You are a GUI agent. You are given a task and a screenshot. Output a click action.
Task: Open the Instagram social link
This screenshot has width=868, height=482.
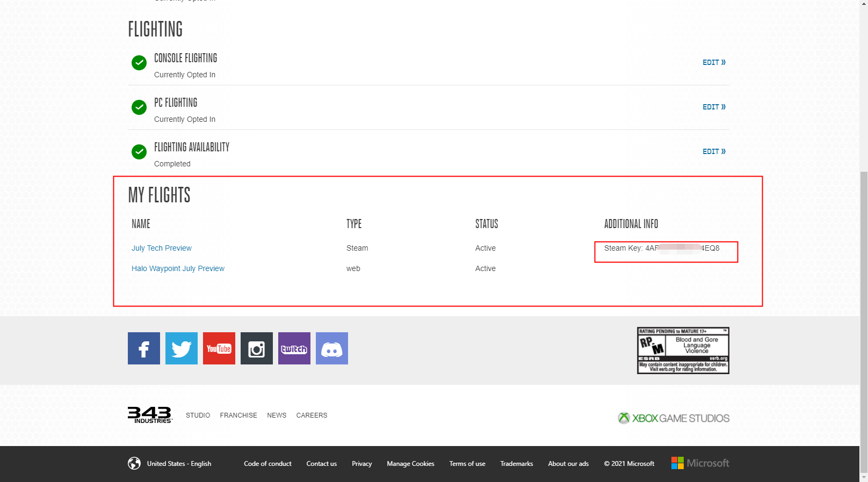[x=257, y=348]
